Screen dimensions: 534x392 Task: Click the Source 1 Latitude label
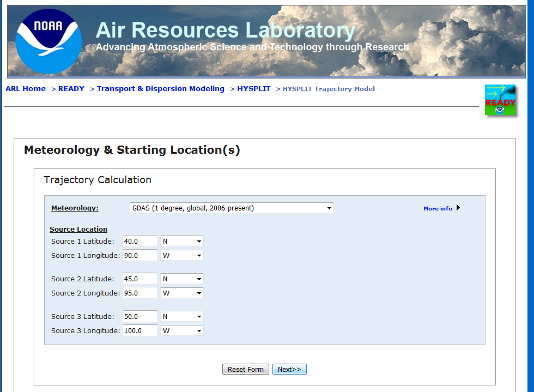pyautogui.click(x=83, y=242)
